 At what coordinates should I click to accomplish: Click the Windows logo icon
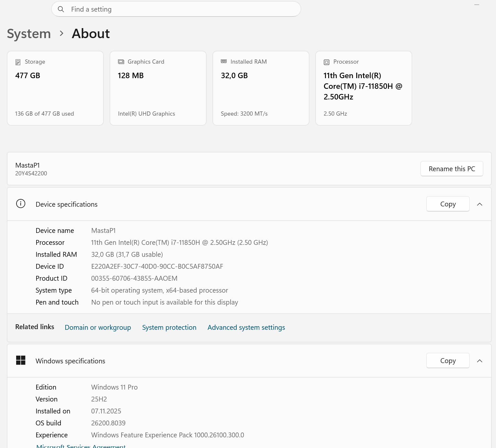(x=21, y=360)
